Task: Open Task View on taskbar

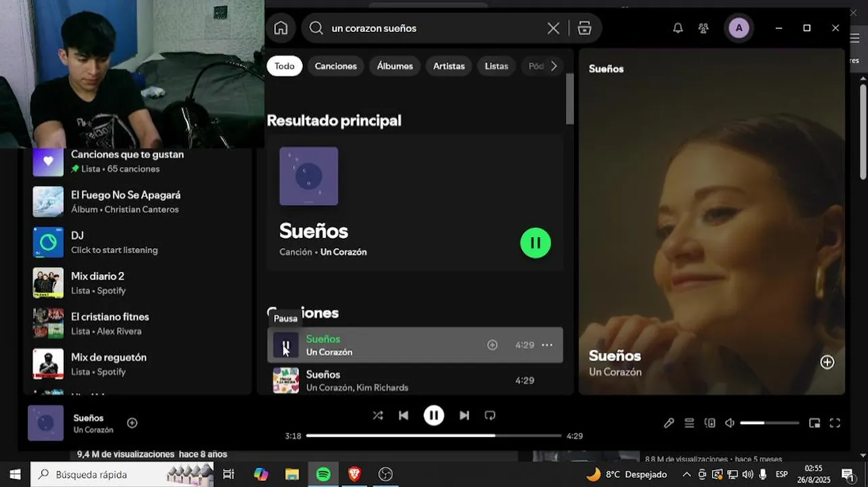Action: click(x=228, y=474)
